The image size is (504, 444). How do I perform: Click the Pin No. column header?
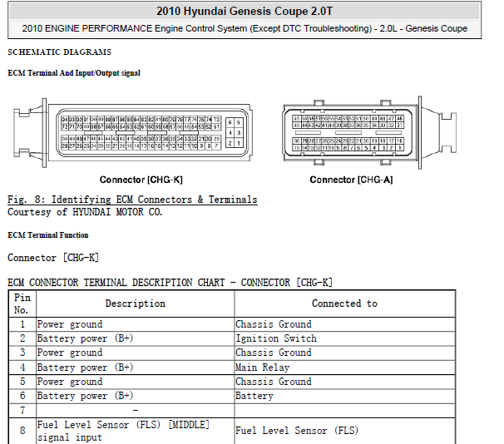click(22, 304)
